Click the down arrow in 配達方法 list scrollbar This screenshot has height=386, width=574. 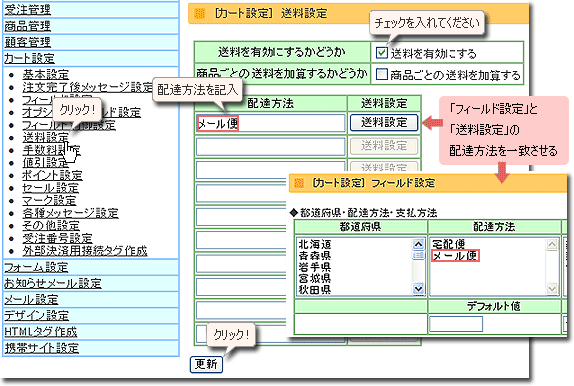click(552, 289)
